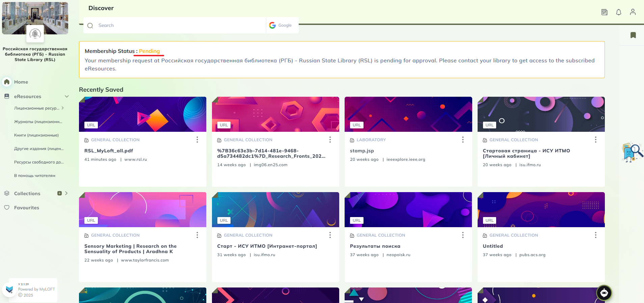
Task: Click ieeexplore.ieee.org source text
Action: [406, 159]
